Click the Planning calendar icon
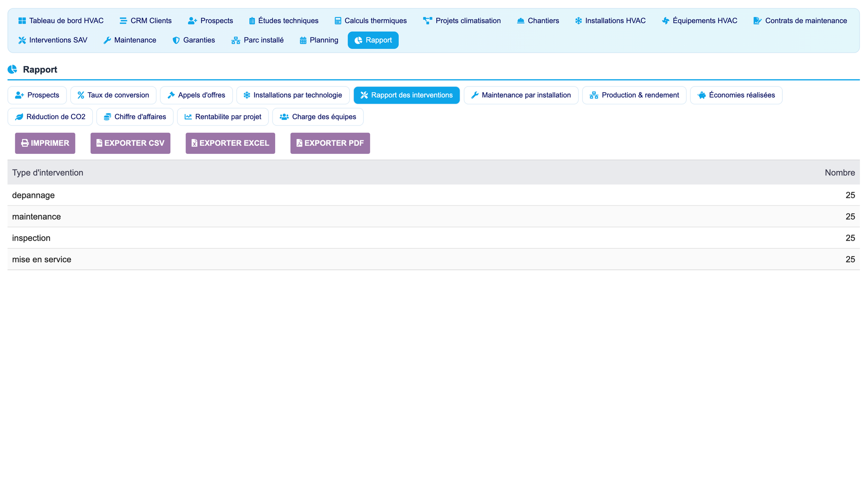This screenshot has width=868, height=502. [x=303, y=41]
